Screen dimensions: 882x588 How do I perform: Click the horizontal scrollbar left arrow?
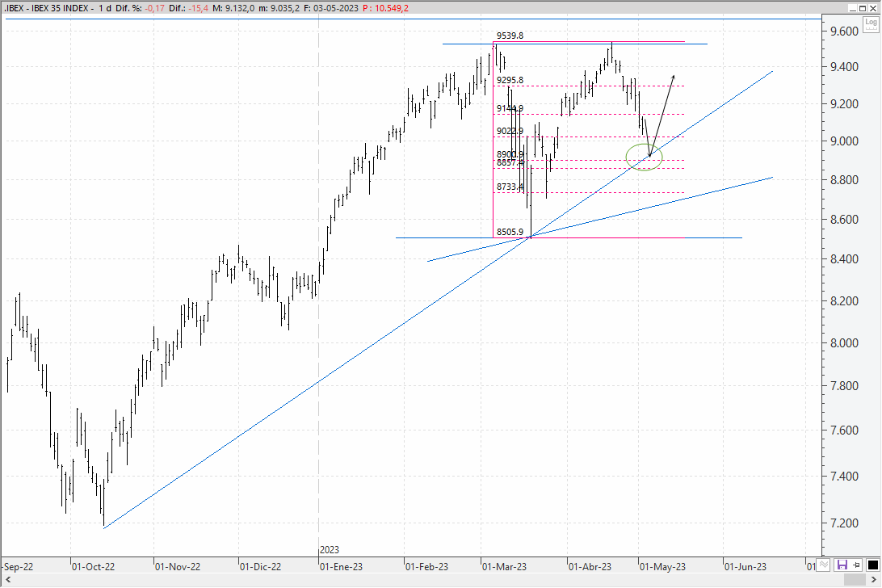click(x=8, y=580)
